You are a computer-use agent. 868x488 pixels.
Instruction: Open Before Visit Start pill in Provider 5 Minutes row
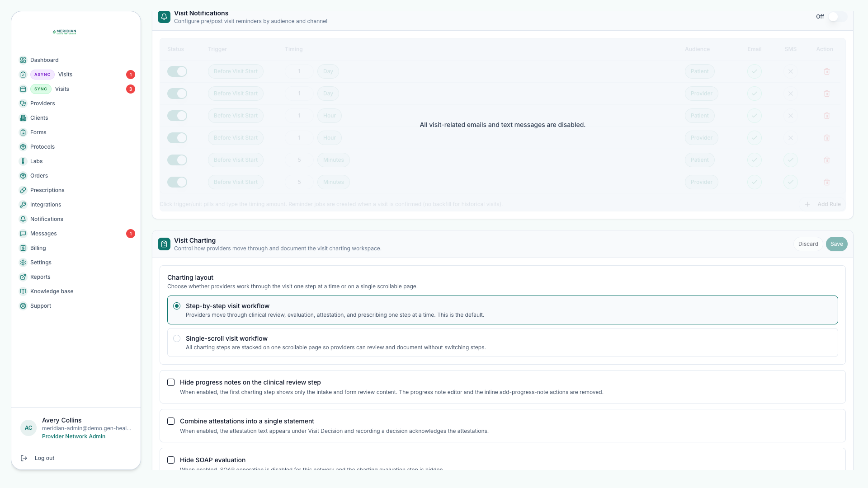click(x=236, y=182)
